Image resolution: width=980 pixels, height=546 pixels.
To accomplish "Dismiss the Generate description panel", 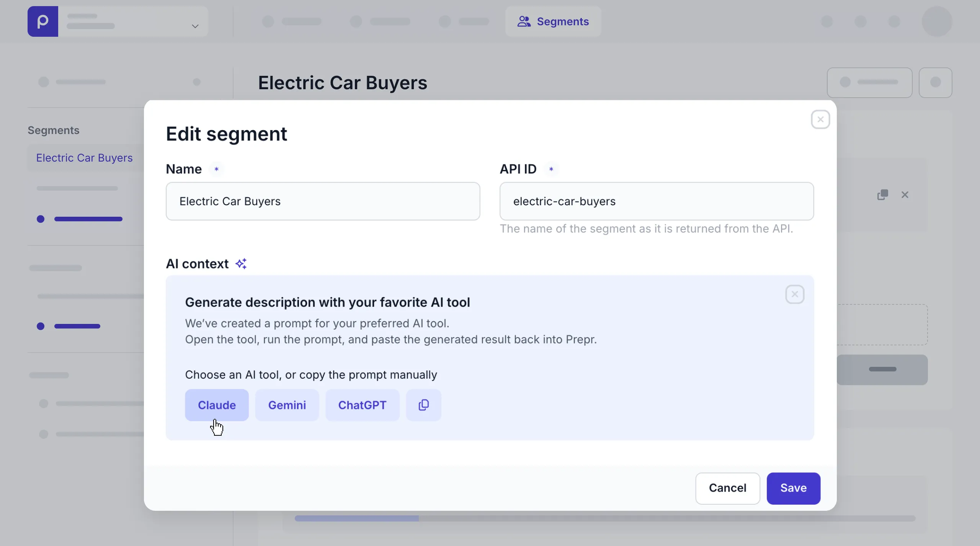I will [x=795, y=294].
